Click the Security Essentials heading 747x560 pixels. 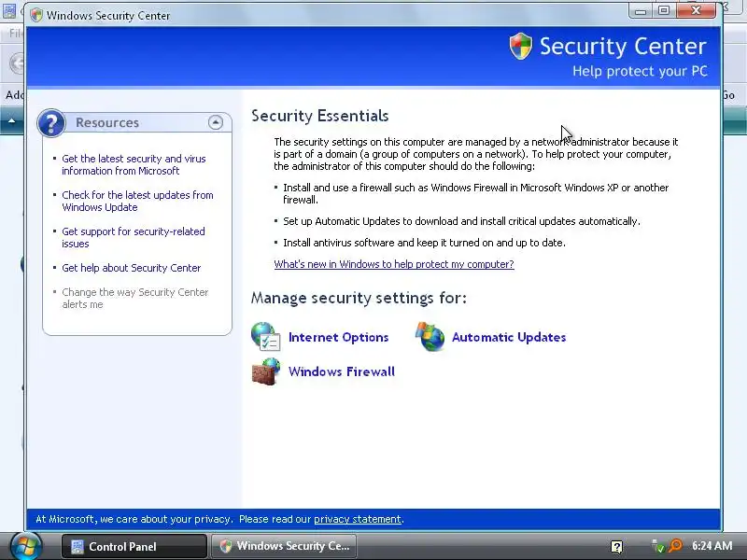(320, 116)
